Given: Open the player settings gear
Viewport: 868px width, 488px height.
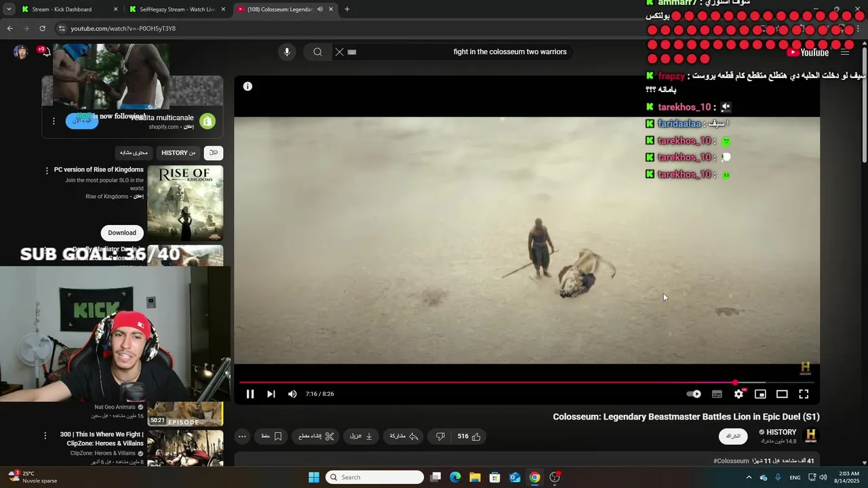Looking at the screenshot, I should (738, 394).
